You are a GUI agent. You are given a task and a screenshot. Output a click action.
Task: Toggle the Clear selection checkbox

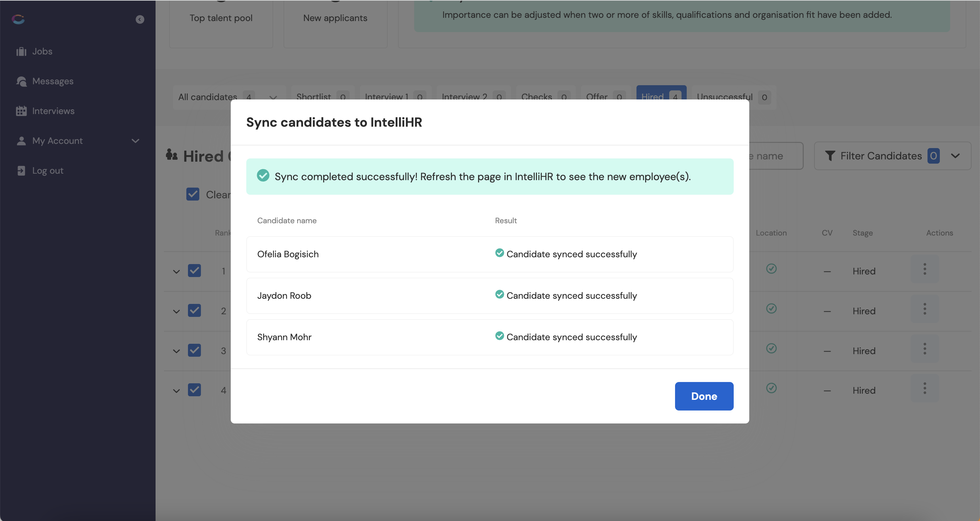pos(192,194)
